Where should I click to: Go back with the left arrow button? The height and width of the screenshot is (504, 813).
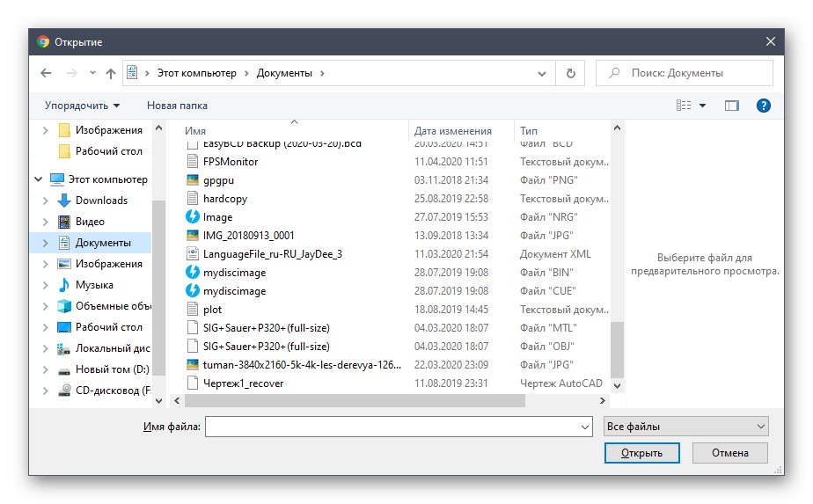point(46,73)
